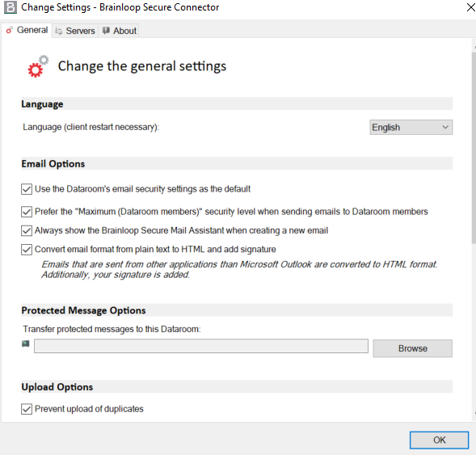Click the General tab gear icon
Image resolution: width=476 pixels, height=455 pixels.
(10, 30)
